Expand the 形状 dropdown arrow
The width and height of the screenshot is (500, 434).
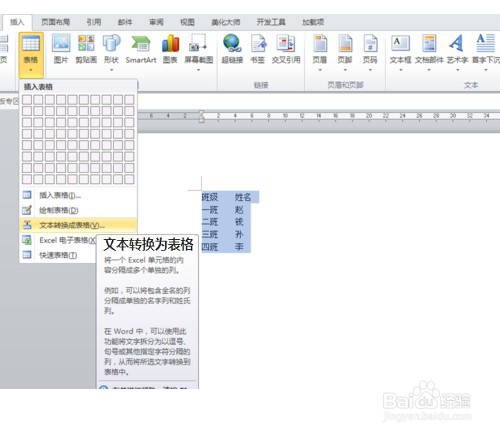(111, 70)
